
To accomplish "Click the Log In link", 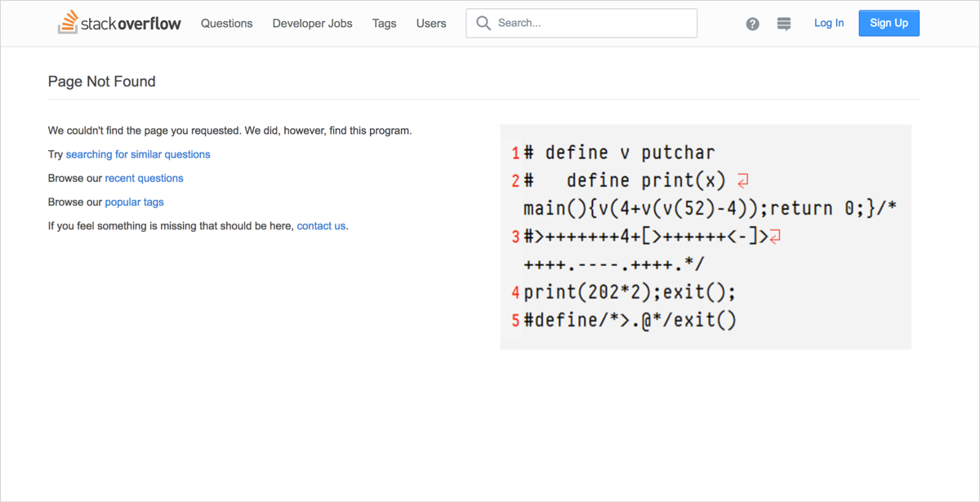I will coord(829,23).
